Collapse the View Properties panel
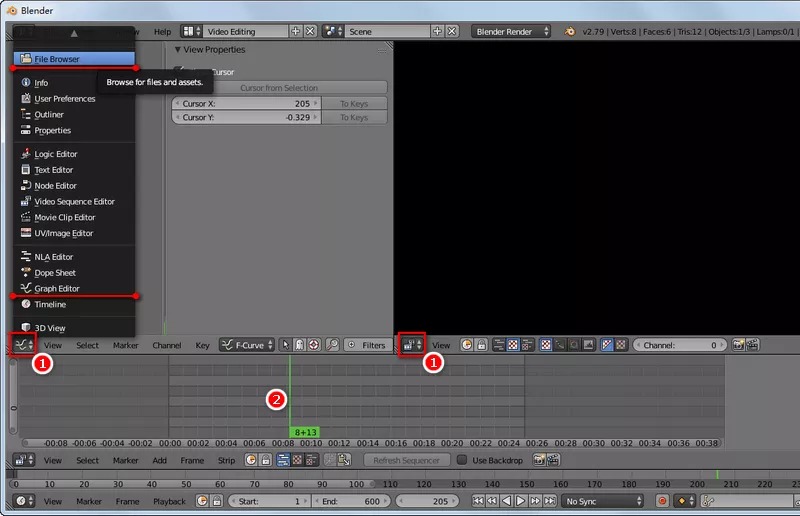This screenshot has width=800, height=516. (x=178, y=50)
